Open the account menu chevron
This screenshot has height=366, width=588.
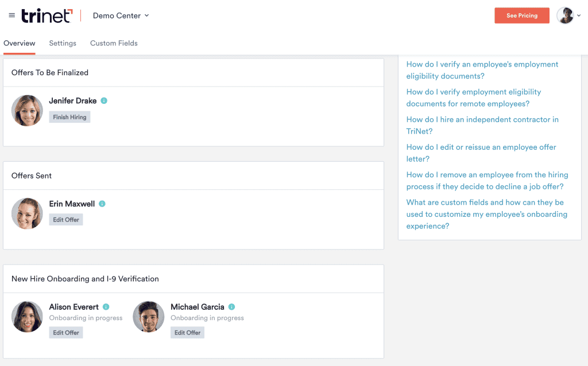[579, 15]
